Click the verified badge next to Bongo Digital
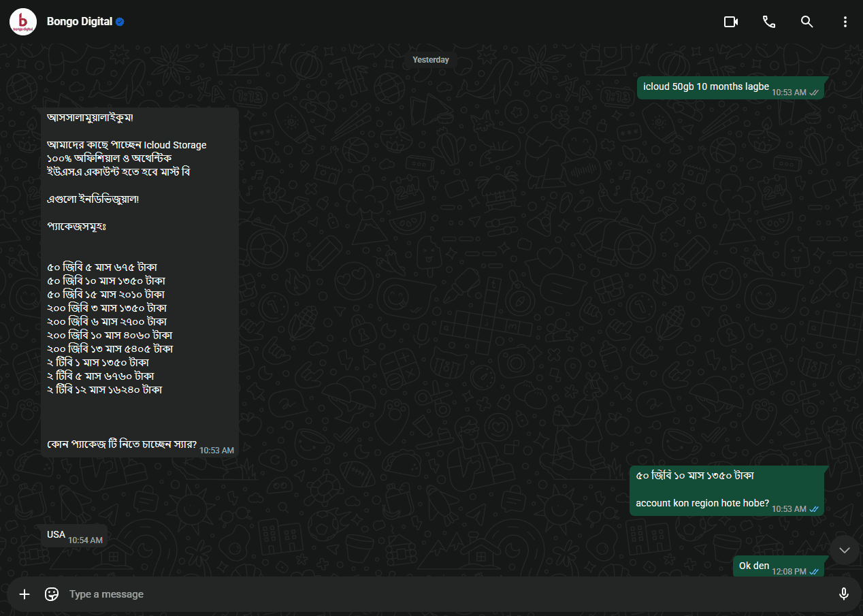863x616 pixels. [x=120, y=22]
